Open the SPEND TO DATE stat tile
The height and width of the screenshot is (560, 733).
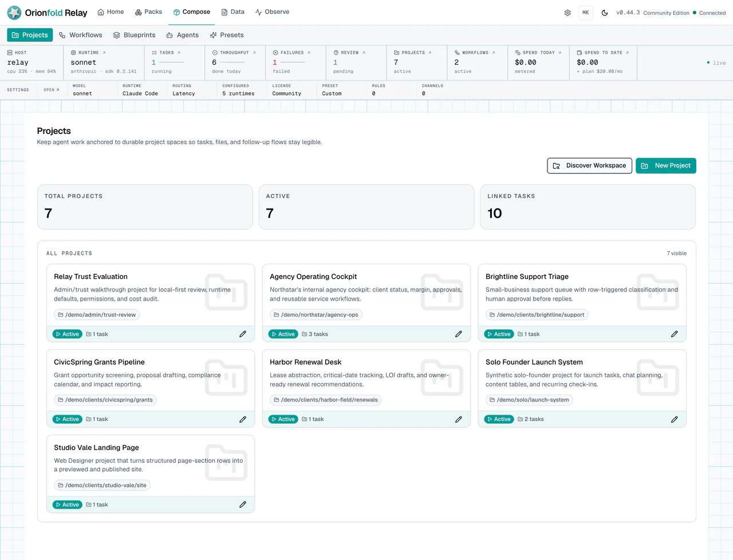604,62
